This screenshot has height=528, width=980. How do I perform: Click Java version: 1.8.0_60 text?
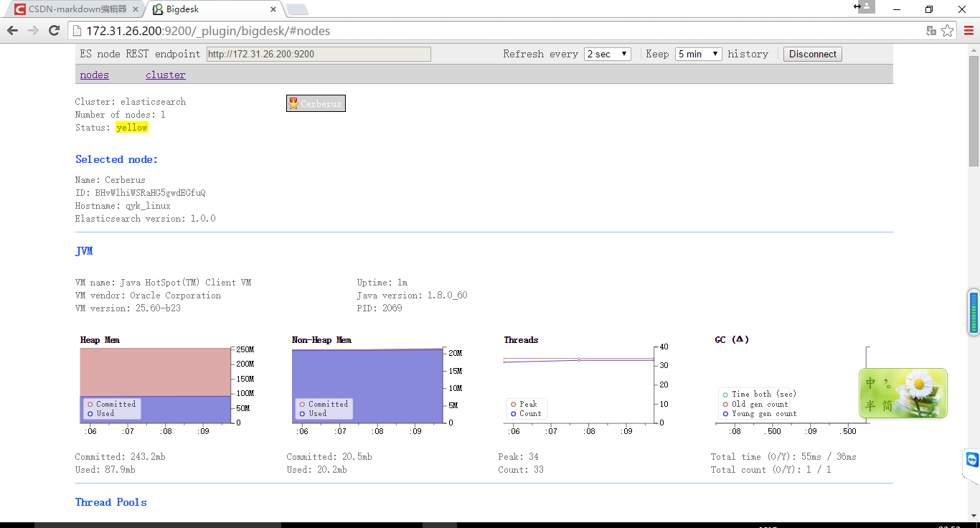pyautogui.click(x=412, y=296)
